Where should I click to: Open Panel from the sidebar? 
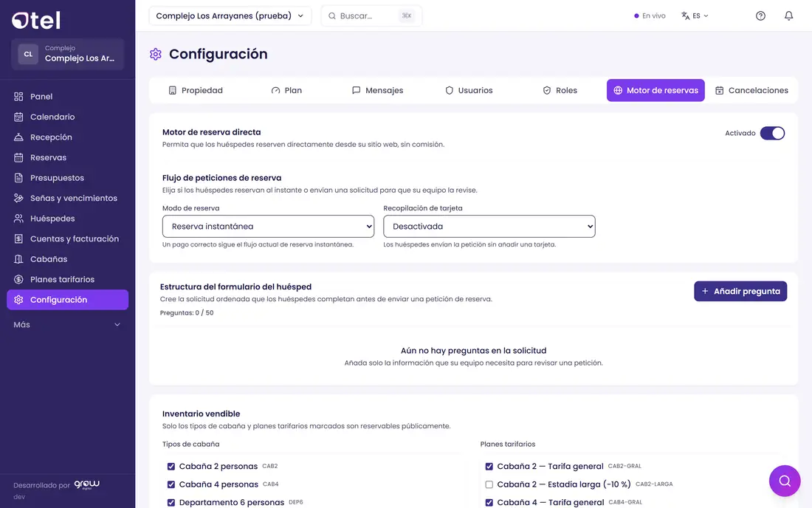point(67,96)
